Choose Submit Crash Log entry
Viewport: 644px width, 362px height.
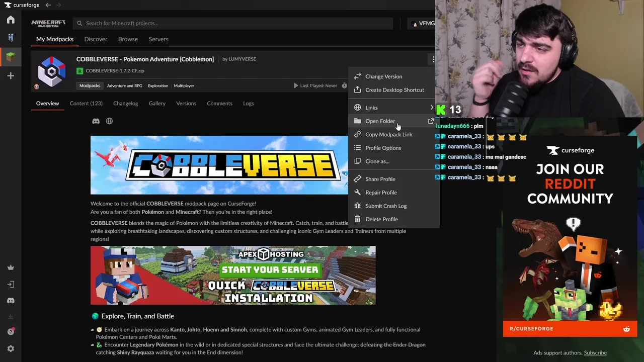[393, 206]
